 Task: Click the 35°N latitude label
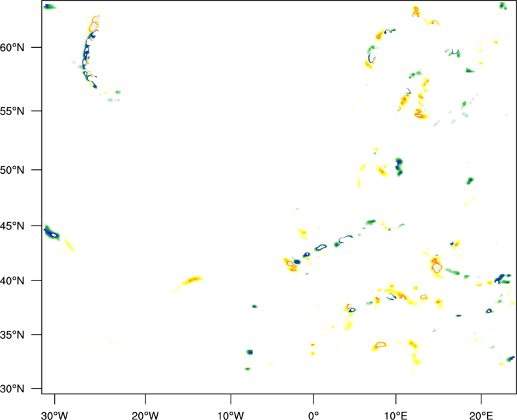tap(12, 335)
